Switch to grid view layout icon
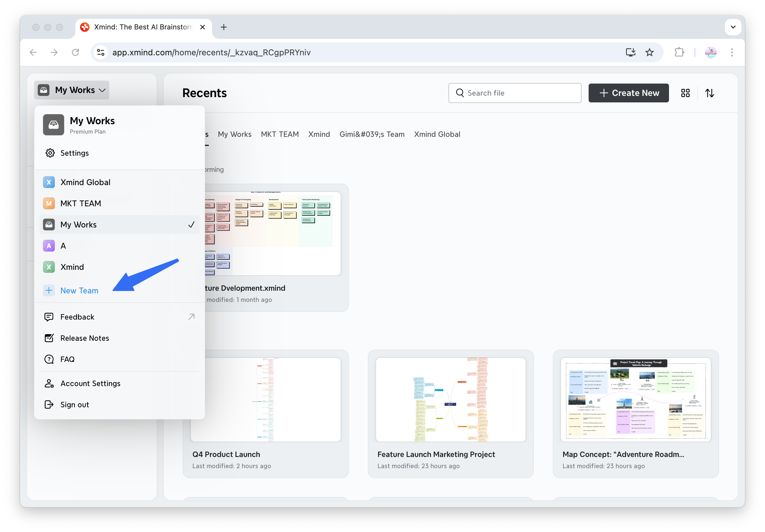The width and height of the screenshot is (765, 532). [x=685, y=93]
